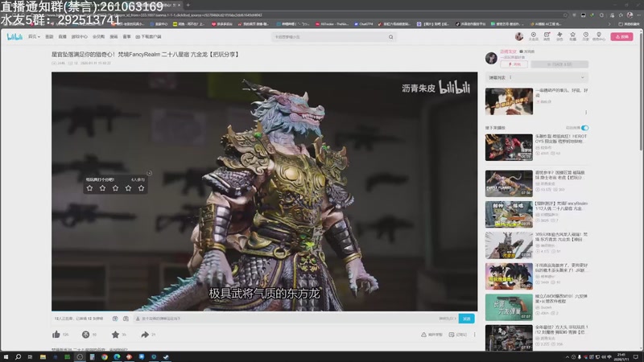Screen dimensions: 644x362
Task: Like the video with thumbs-up icon
Action: [56, 335]
